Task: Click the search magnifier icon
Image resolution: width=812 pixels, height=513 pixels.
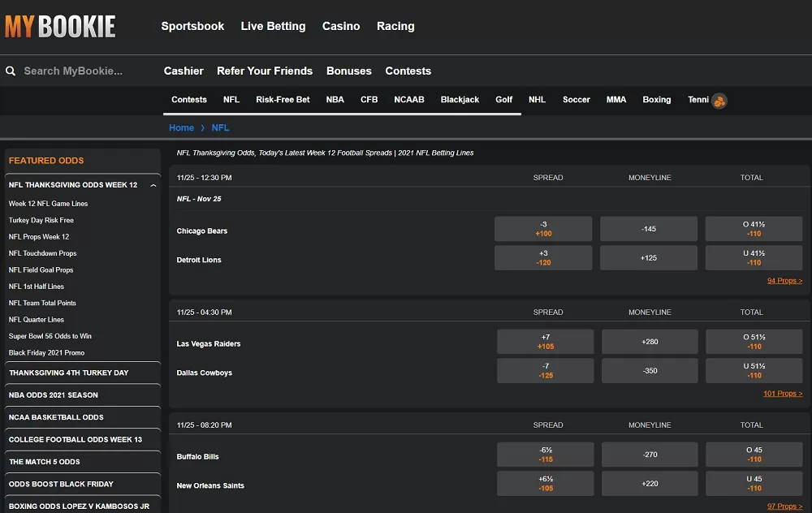Action: 11,71
